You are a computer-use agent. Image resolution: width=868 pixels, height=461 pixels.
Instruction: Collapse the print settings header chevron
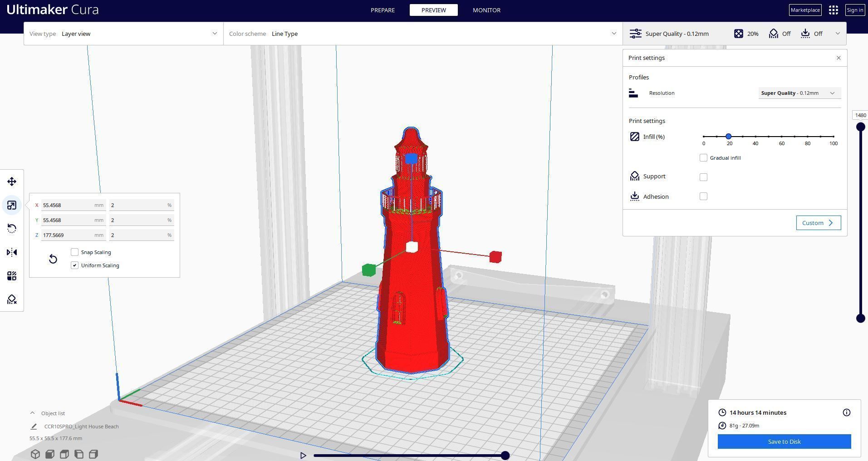[838, 34]
